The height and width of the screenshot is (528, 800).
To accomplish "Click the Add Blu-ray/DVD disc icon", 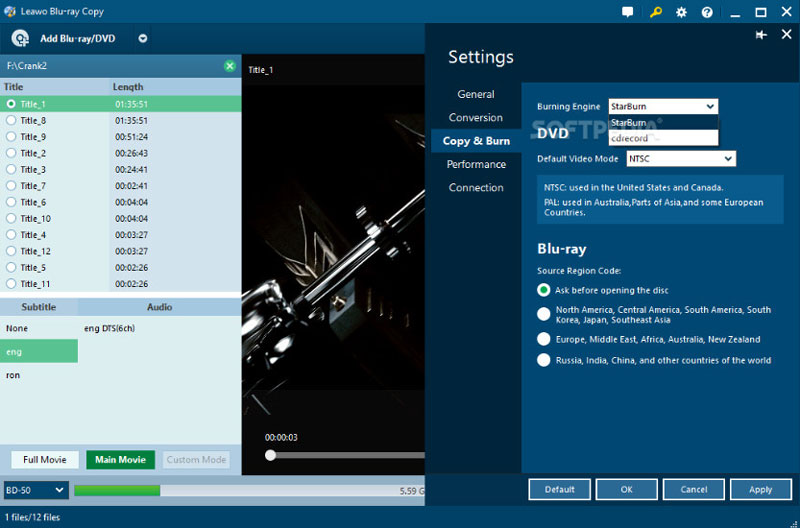I will [20, 38].
